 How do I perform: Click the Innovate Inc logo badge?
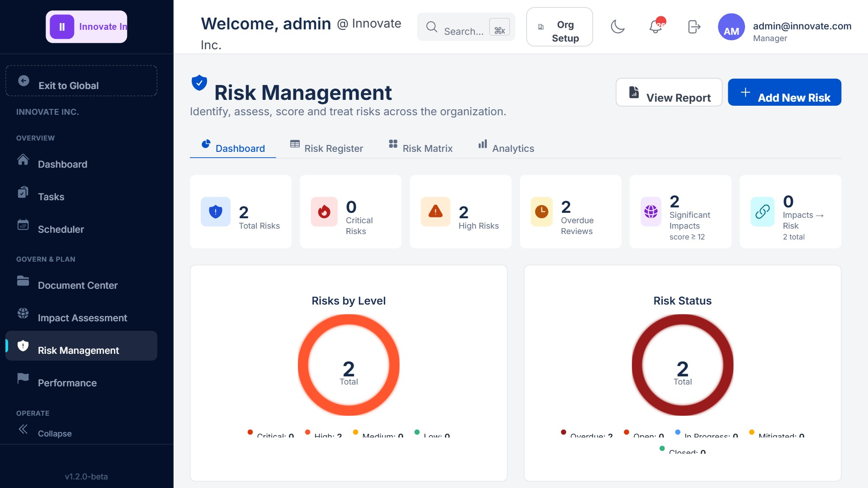click(x=86, y=27)
